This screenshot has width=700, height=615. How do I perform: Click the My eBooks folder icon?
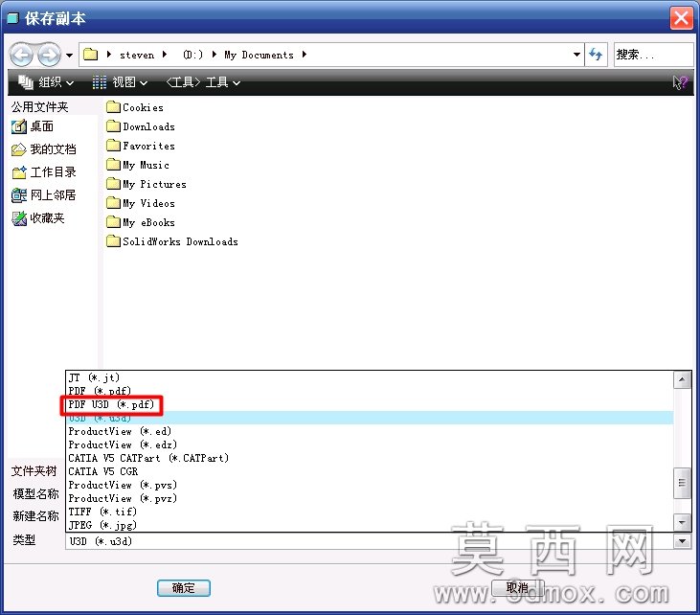pos(113,222)
